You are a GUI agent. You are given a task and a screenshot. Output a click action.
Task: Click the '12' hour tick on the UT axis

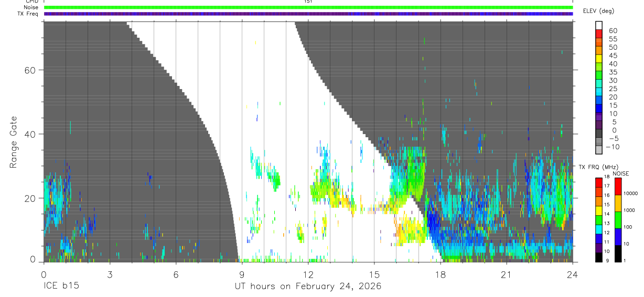(x=308, y=274)
